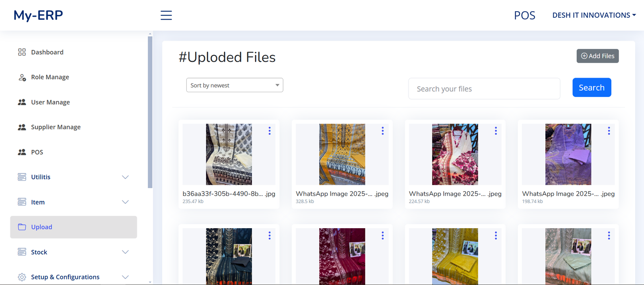Image resolution: width=644 pixels, height=285 pixels.
Task: Click the Setup & Configurations gear icon
Action: [x=22, y=277]
